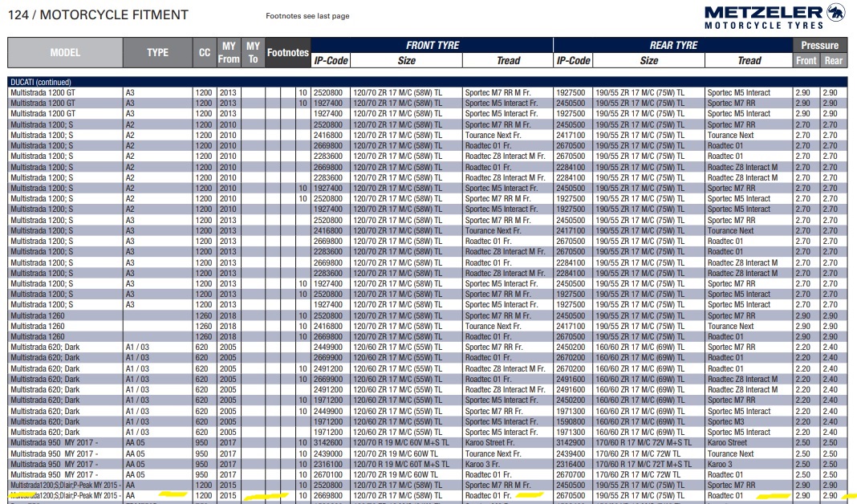Select the TYPE column header

tap(157, 53)
